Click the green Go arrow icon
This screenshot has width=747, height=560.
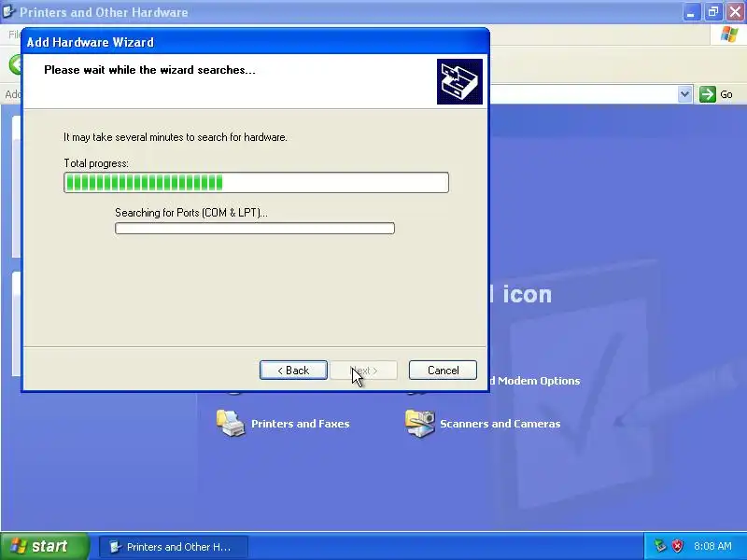point(708,94)
